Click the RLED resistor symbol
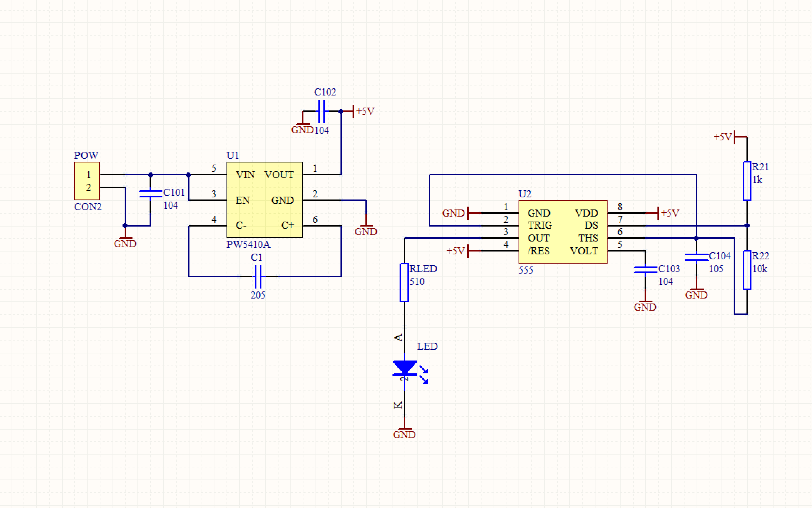The height and width of the screenshot is (508, 812). coord(404,282)
